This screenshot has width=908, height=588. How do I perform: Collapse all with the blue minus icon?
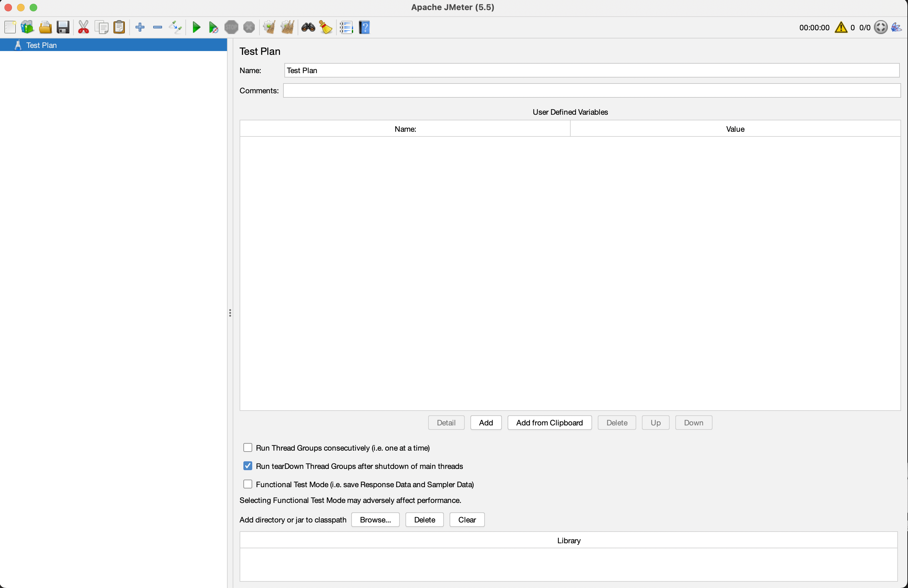click(158, 27)
